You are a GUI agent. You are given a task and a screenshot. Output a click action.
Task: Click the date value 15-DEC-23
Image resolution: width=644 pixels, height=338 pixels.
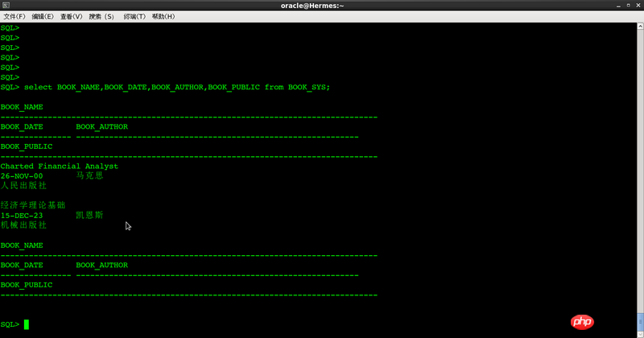pyautogui.click(x=22, y=216)
